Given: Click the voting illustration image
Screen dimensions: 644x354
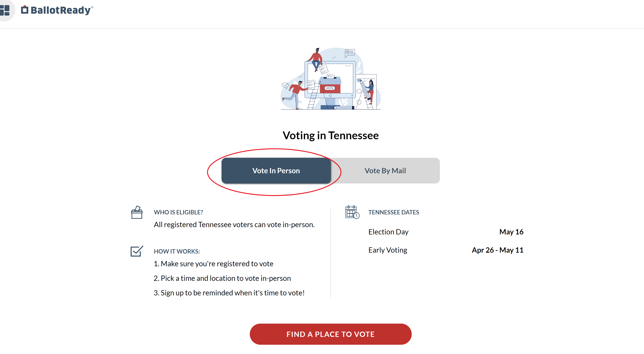Looking at the screenshot, I should coord(331,79).
